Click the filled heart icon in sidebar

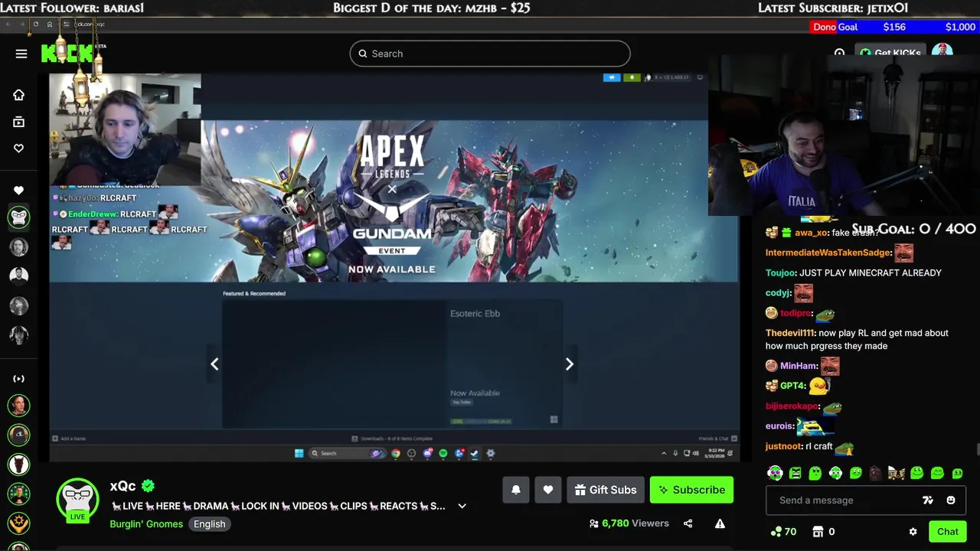[x=19, y=191]
